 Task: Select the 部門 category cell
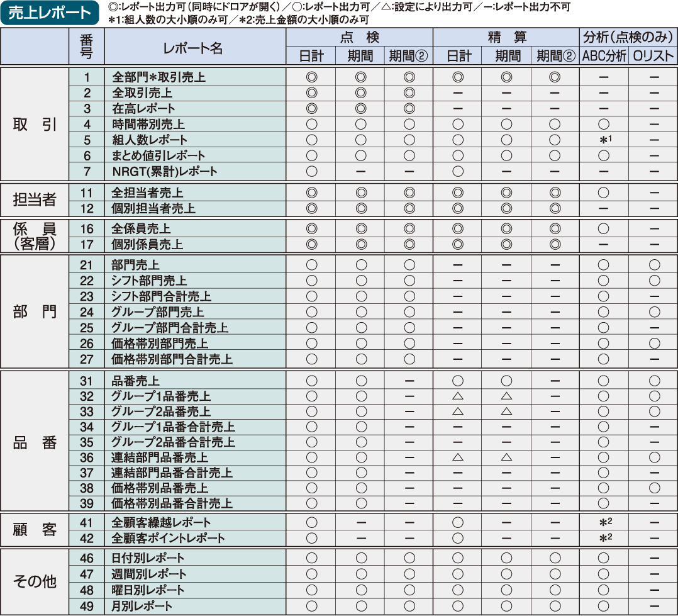(35, 311)
